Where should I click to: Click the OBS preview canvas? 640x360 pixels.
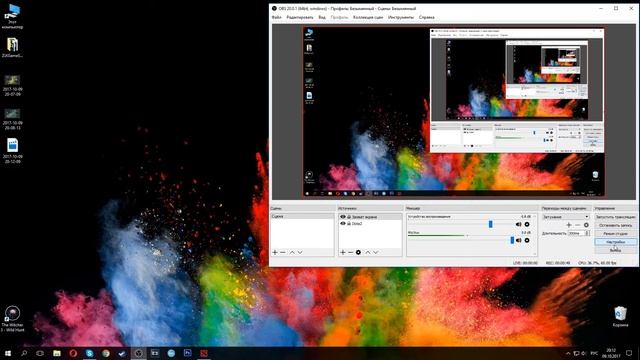(x=453, y=113)
